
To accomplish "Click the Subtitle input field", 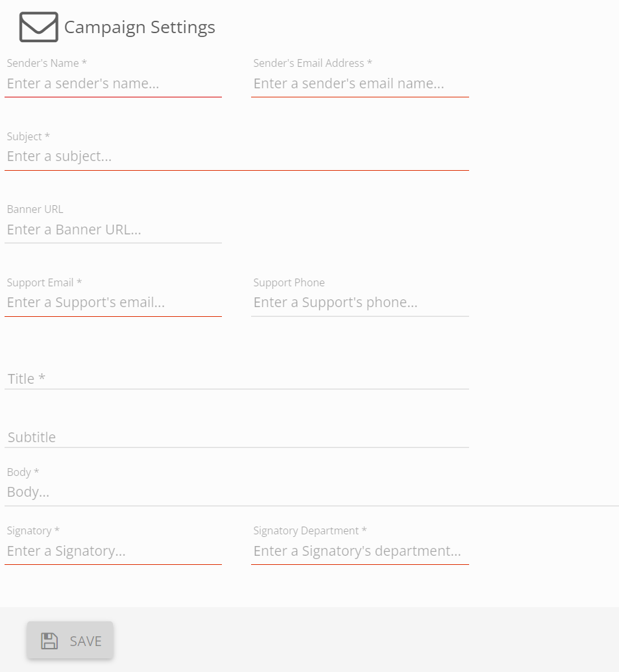I will click(236, 437).
